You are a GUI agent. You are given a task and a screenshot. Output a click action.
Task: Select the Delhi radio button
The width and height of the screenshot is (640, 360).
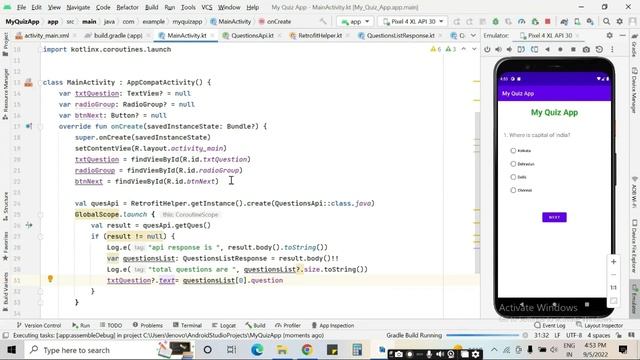(513, 177)
